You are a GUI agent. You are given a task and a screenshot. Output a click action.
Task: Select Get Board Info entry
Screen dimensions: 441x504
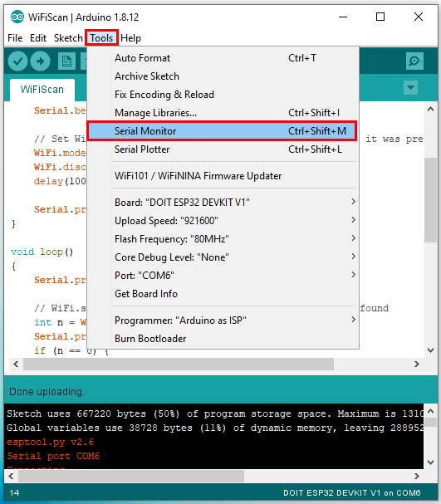(x=223, y=294)
